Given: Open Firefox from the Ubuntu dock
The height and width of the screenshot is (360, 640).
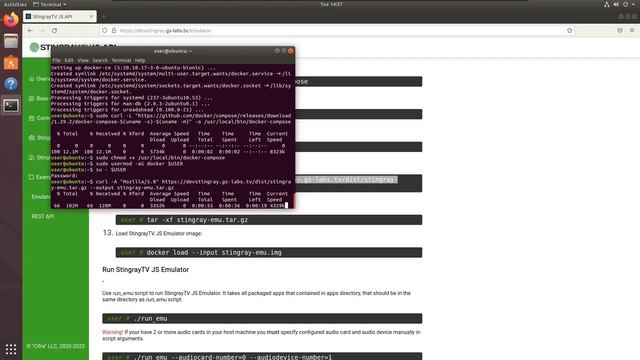Looking at the screenshot, I should pos(11,19).
